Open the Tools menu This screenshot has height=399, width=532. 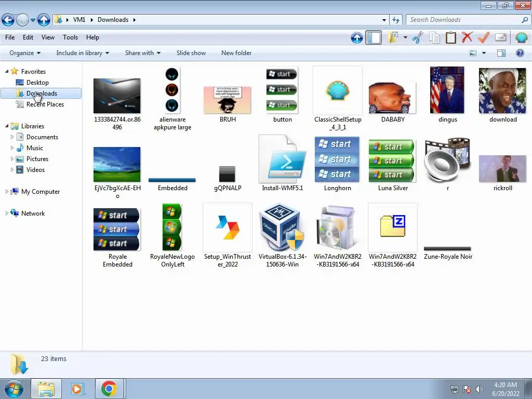click(70, 37)
